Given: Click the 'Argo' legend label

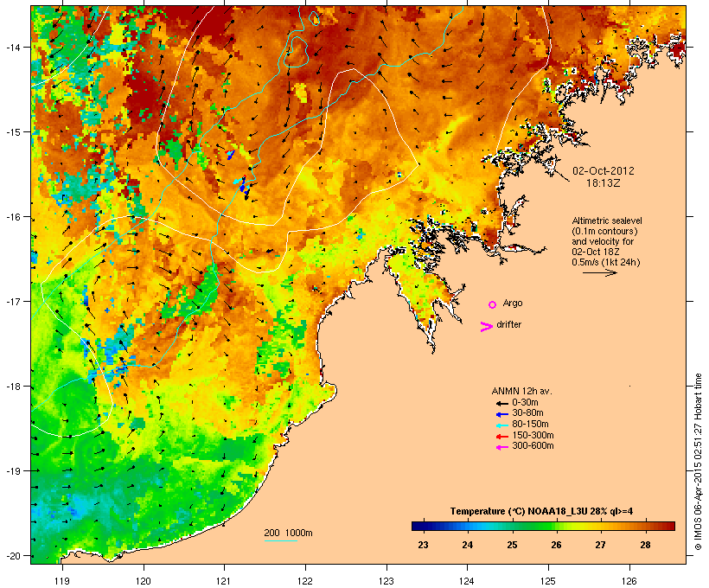Looking at the screenshot, I should pos(513,303).
